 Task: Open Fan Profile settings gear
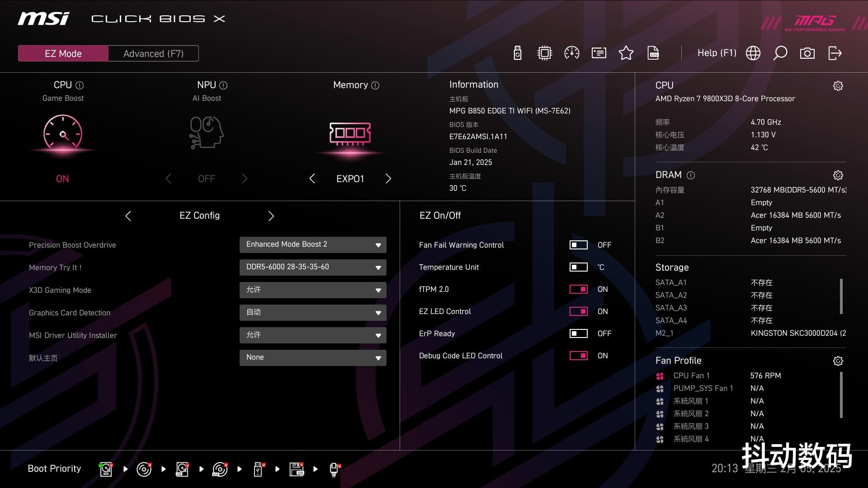[838, 361]
